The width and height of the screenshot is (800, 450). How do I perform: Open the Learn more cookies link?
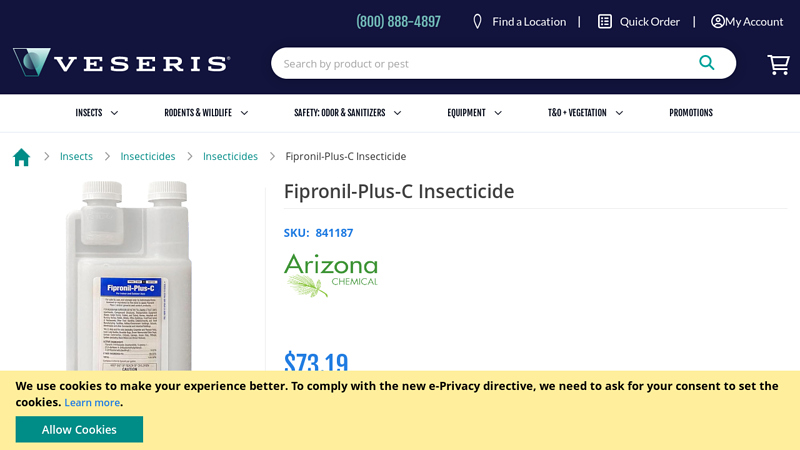(x=92, y=403)
